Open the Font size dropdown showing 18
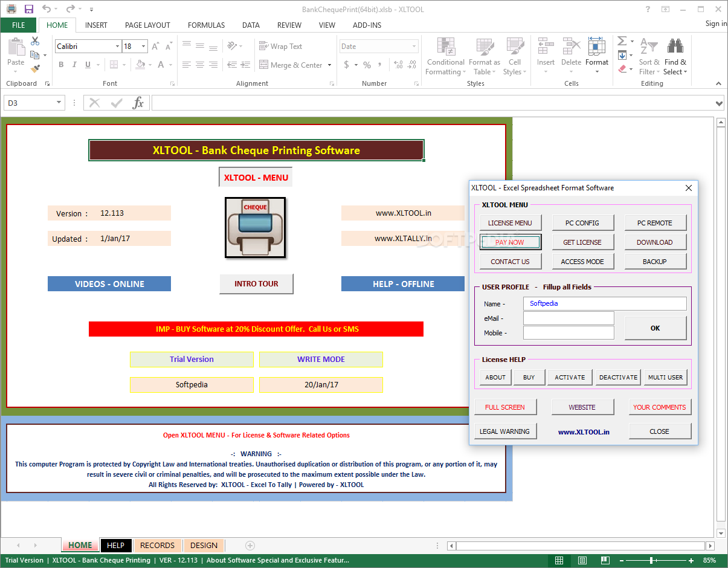This screenshot has width=728, height=568. (144, 46)
